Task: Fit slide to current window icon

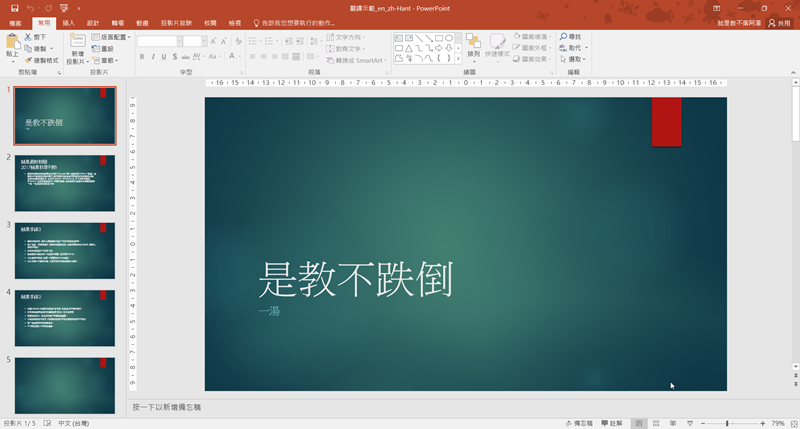Action: (793, 423)
